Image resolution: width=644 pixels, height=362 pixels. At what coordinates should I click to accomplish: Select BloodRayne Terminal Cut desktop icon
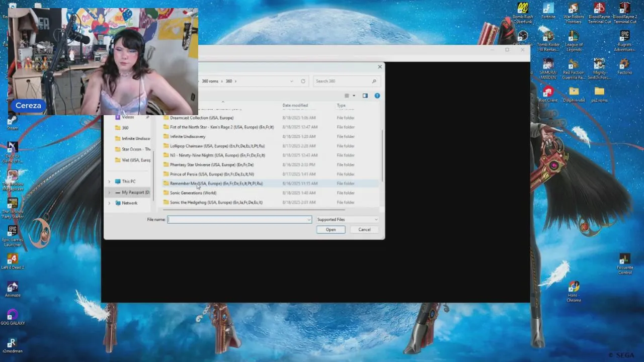coord(599,13)
